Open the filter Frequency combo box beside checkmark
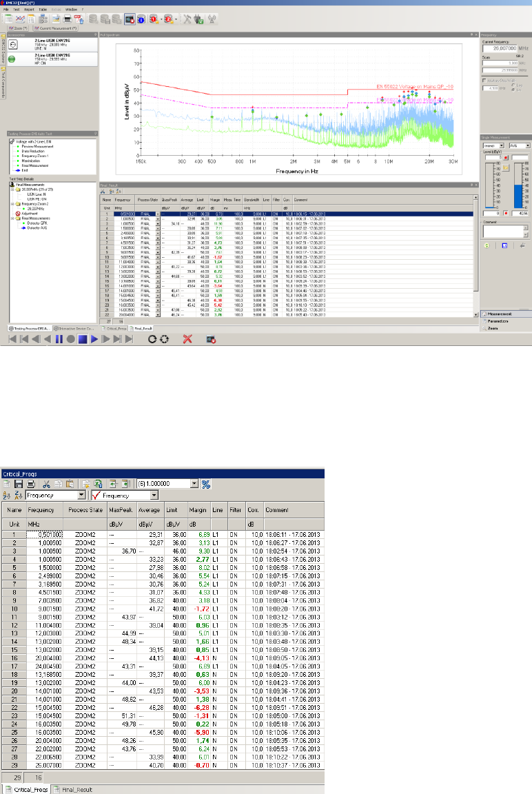 pos(125,496)
